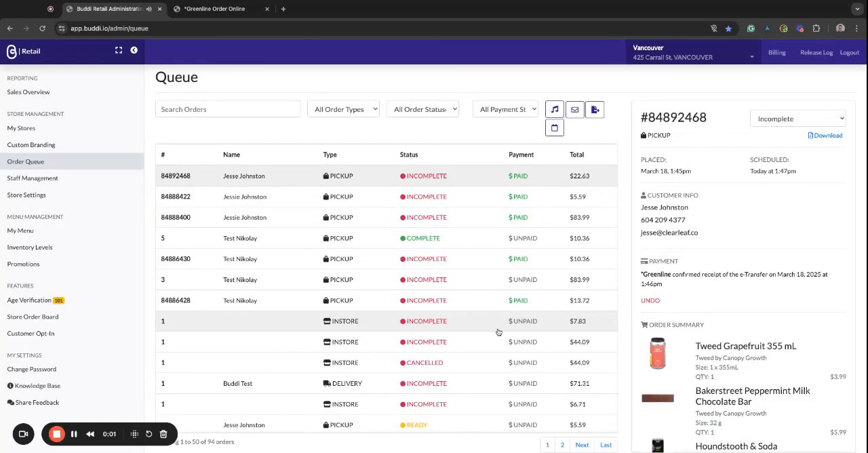Open the Grammarly extension icon
The width and height of the screenshot is (868, 453).
751,28
